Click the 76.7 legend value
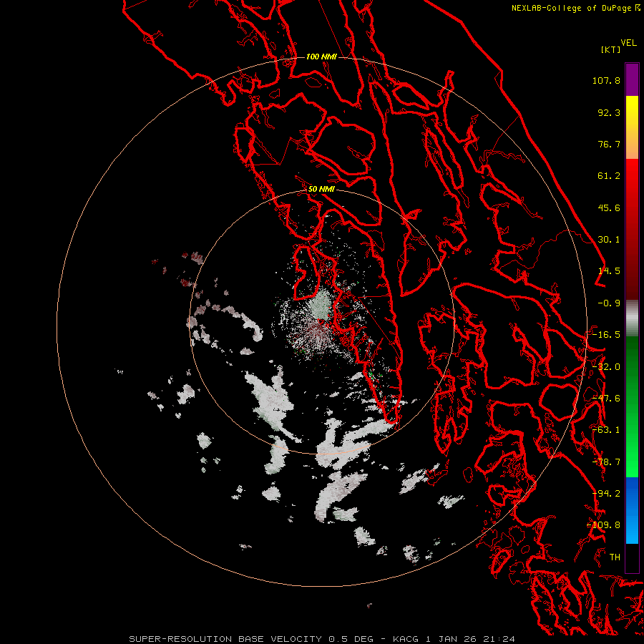Screen dimensions: 644x644 [x=609, y=144]
